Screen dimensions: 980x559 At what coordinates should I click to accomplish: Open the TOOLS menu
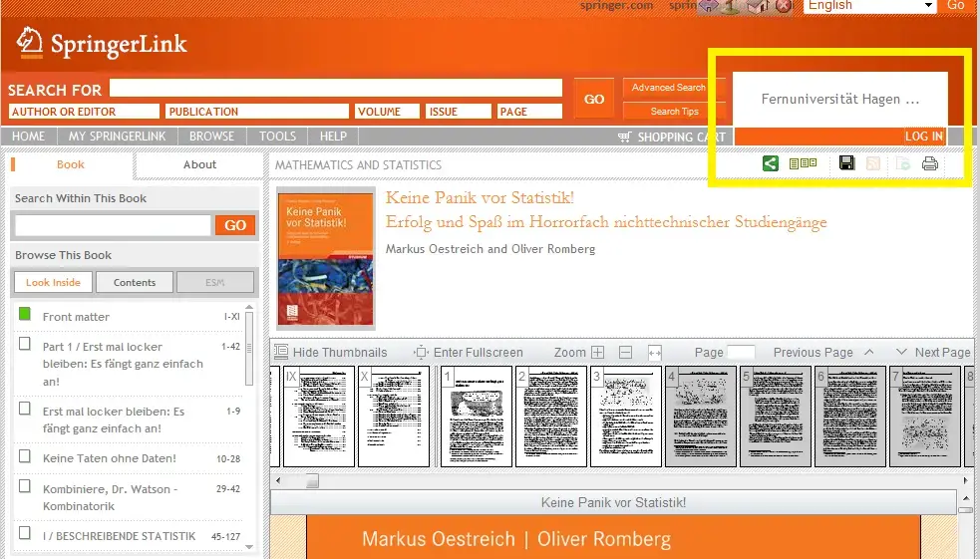tap(277, 137)
